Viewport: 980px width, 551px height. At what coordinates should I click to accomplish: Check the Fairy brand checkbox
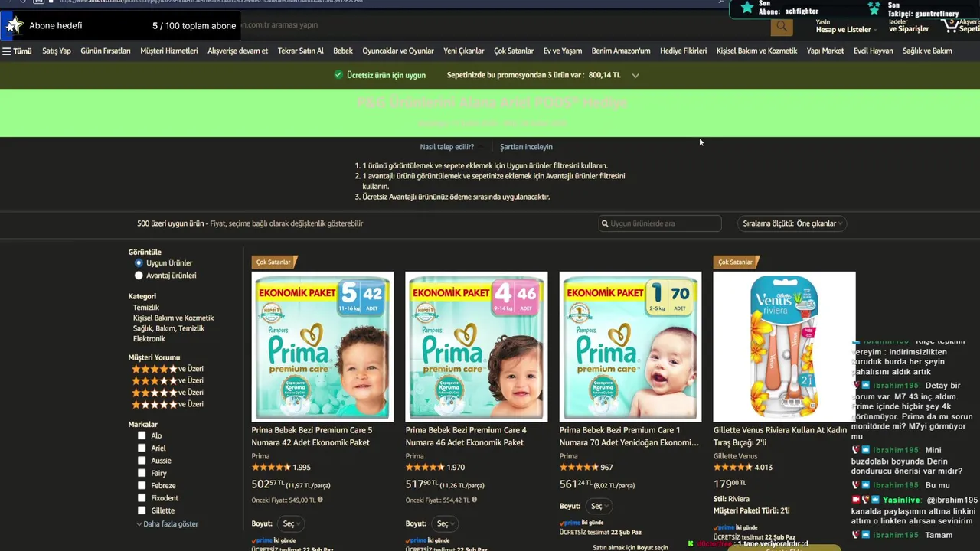click(142, 473)
